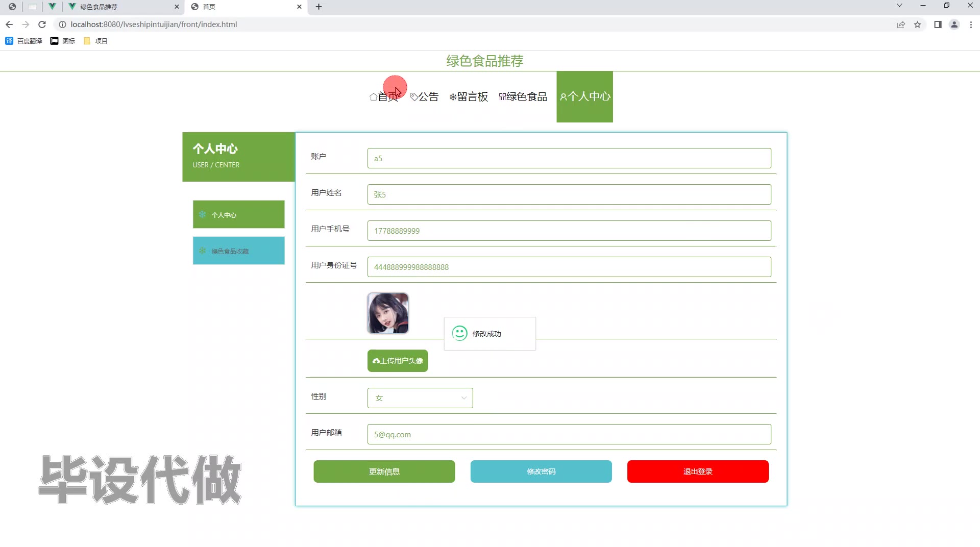View site information icon in address bar

pyautogui.click(x=62, y=24)
